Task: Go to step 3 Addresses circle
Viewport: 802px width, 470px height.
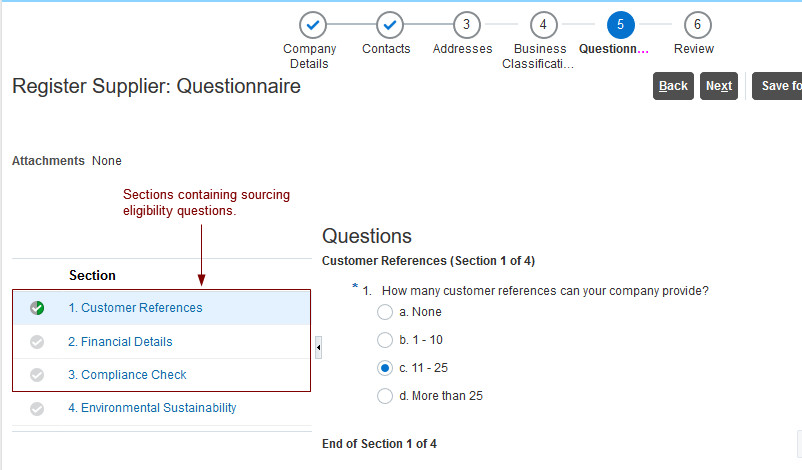Action: tap(466, 25)
